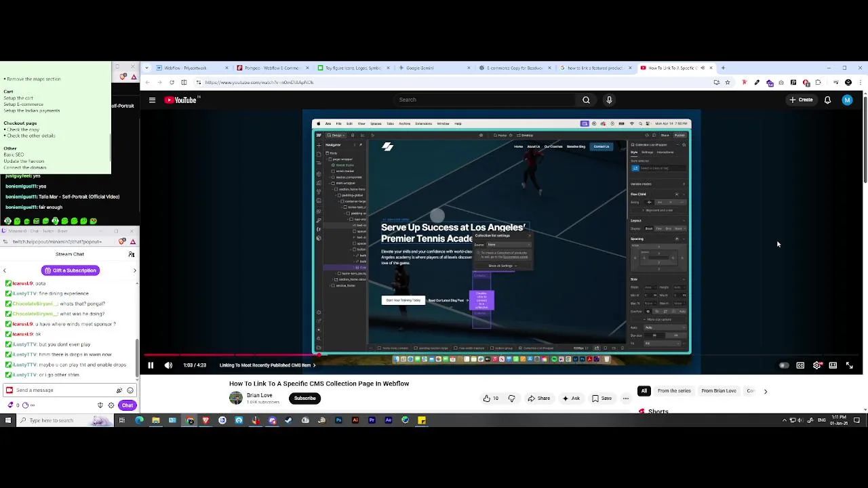
Task: Show next filter chips with the arrow
Action: coord(765,391)
